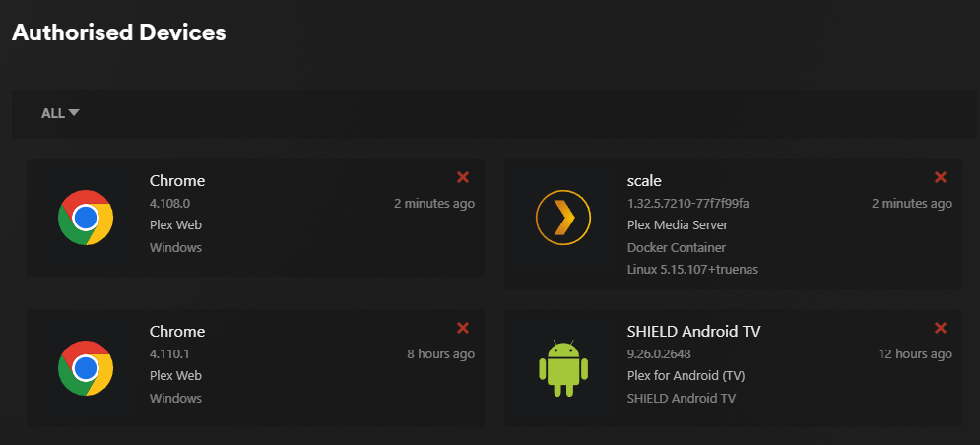The image size is (980, 445).
Task: Click the 12 hours ago timestamp
Action: (915, 353)
